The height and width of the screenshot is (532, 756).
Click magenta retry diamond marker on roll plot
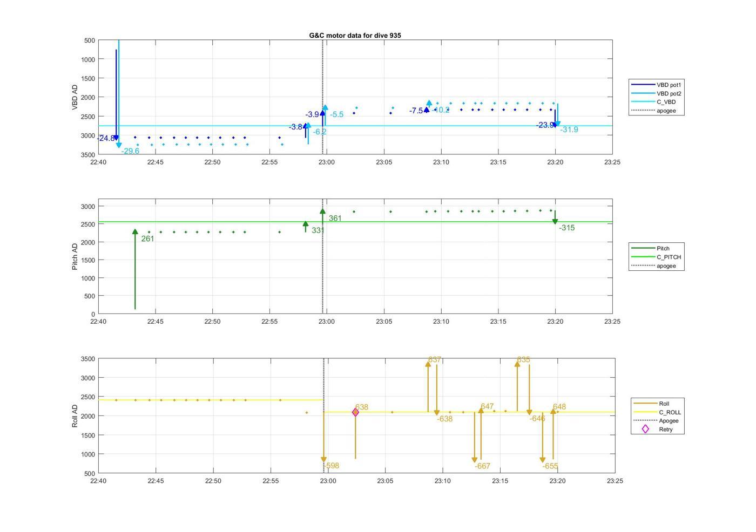click(x=355, y=412)
